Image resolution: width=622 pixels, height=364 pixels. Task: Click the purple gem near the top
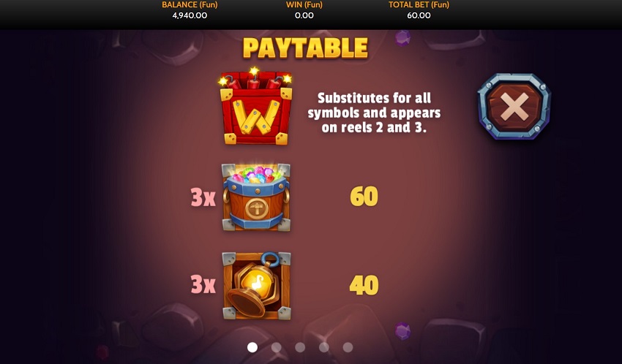(402, 39)
